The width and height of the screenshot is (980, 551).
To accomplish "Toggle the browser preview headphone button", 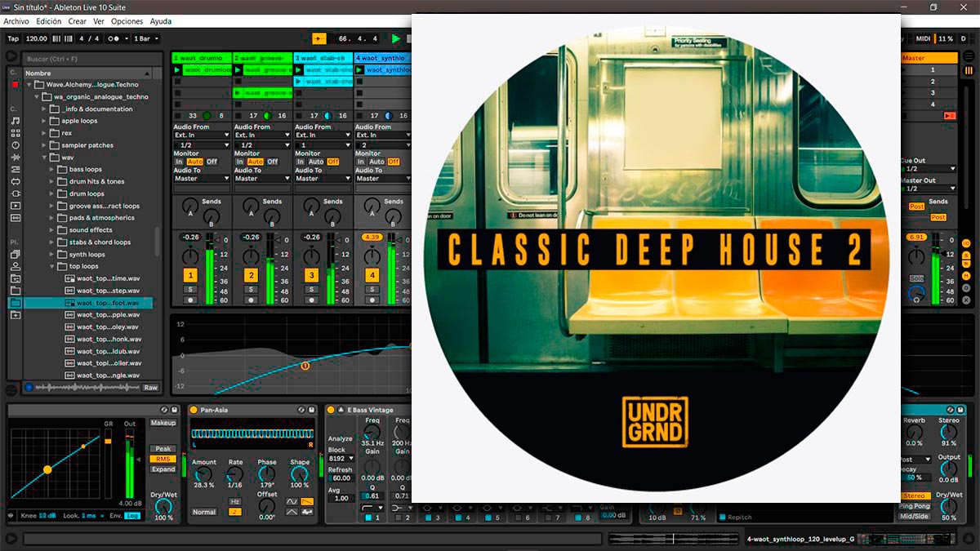I will point(29,388).
